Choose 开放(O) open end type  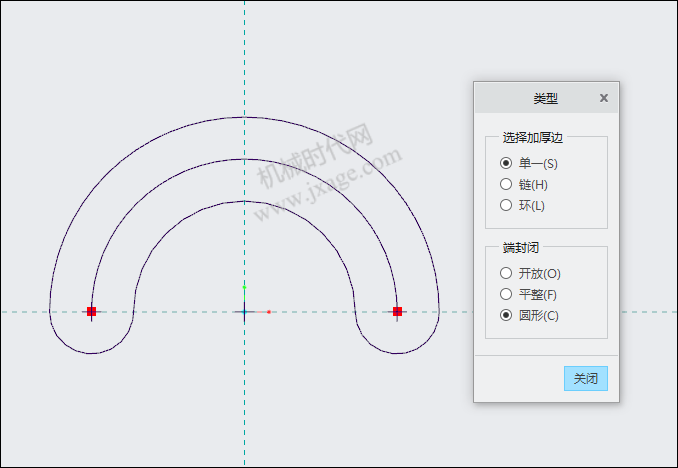pos(506,273)
